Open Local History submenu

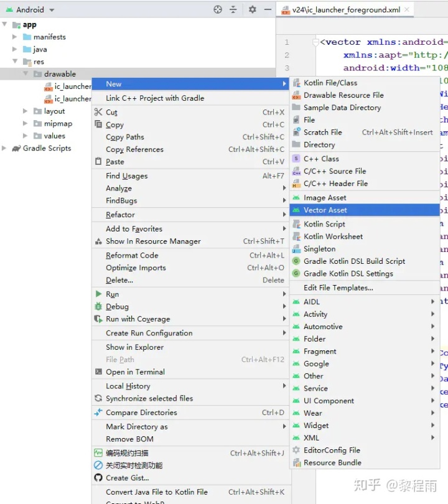[x=190, y=386]
